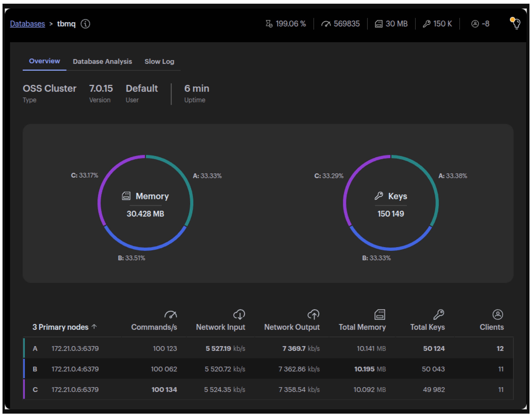Select node row C 172.21.0.6:6379
The image size is (532, 417).
[75, 390]
